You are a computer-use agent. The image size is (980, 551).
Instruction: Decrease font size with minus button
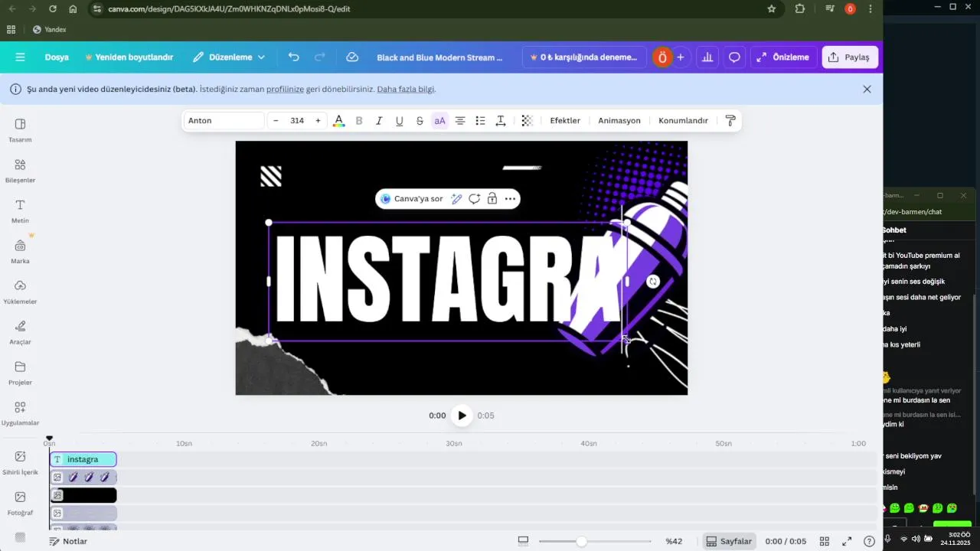276,121
